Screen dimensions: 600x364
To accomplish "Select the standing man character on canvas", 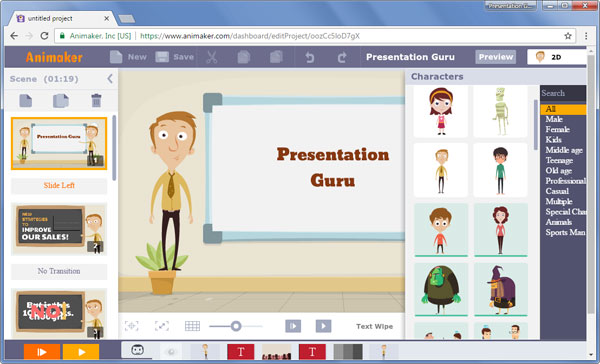I will [x=172, y=190].
